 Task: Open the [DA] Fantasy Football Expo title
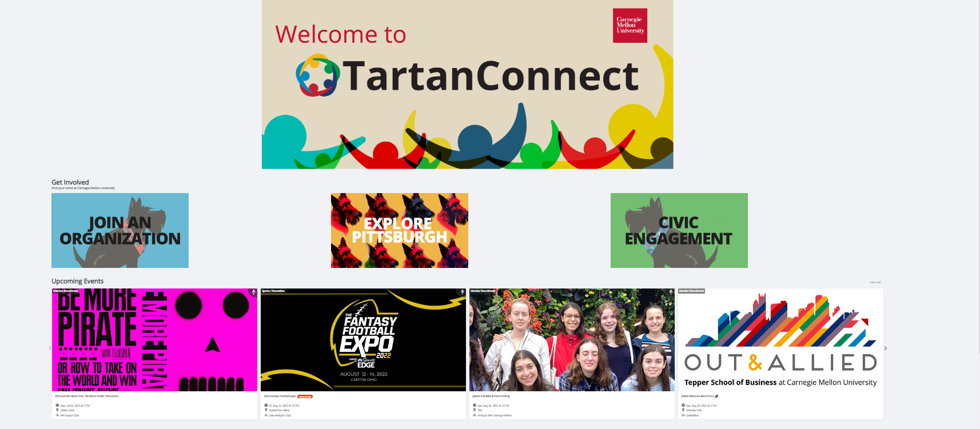click(280, 396)
